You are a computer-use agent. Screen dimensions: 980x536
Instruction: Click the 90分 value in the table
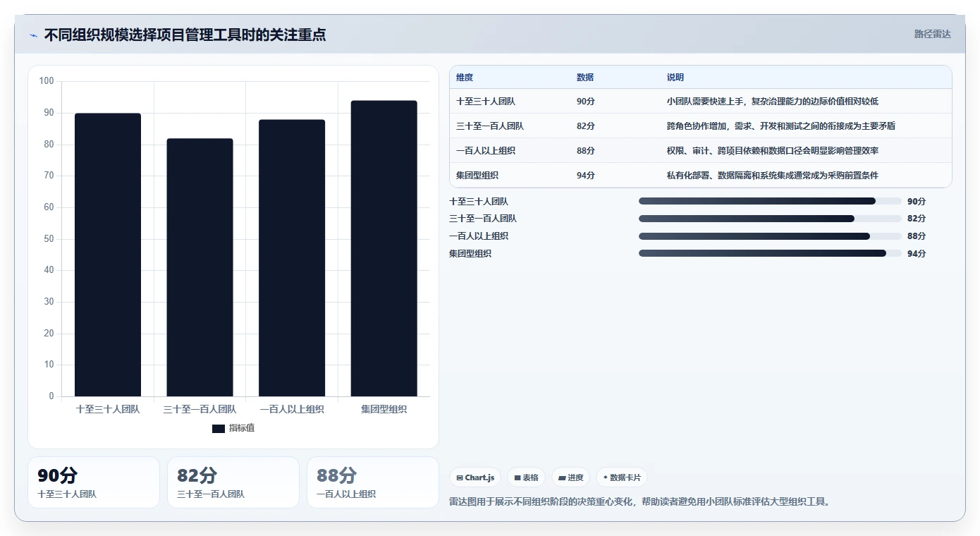[x=585, y=102]
